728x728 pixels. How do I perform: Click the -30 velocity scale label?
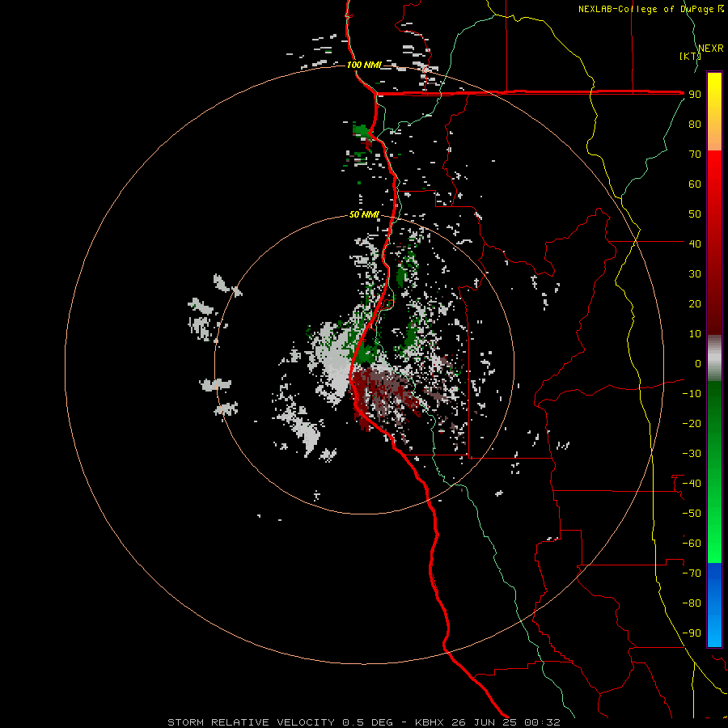point(692,454)
